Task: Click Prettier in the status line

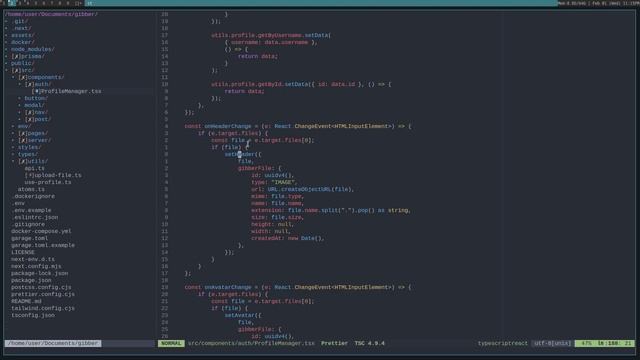Action: click(x=334, y=343)
